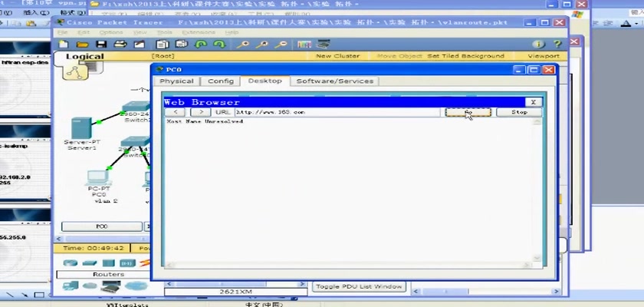Image resolution: width=644 pixels, height=307 pixels.
Task: Paste using the paste toolbar icon
Action: click(181, 44)
